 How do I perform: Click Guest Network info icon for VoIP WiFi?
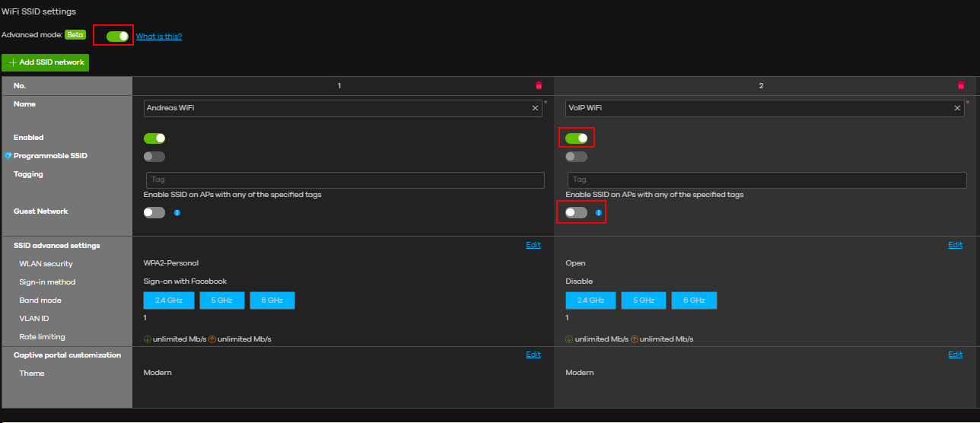coord(599,213)
